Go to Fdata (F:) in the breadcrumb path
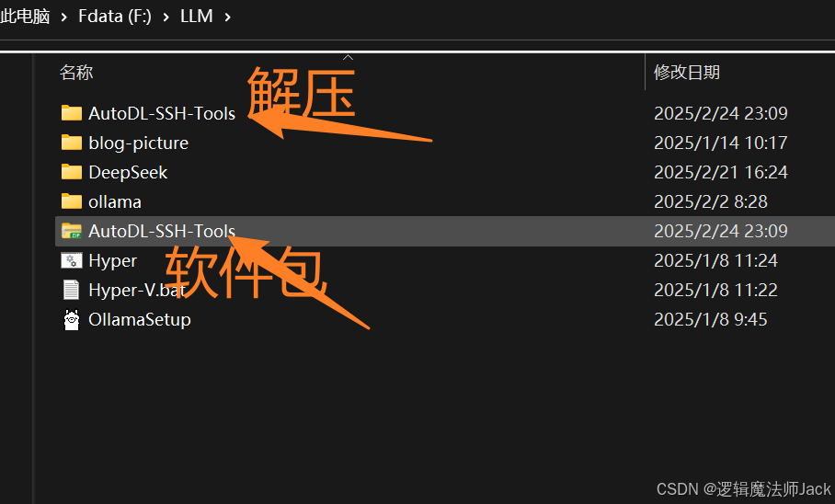This screenshot has height=504, width=835. (115, 17)
